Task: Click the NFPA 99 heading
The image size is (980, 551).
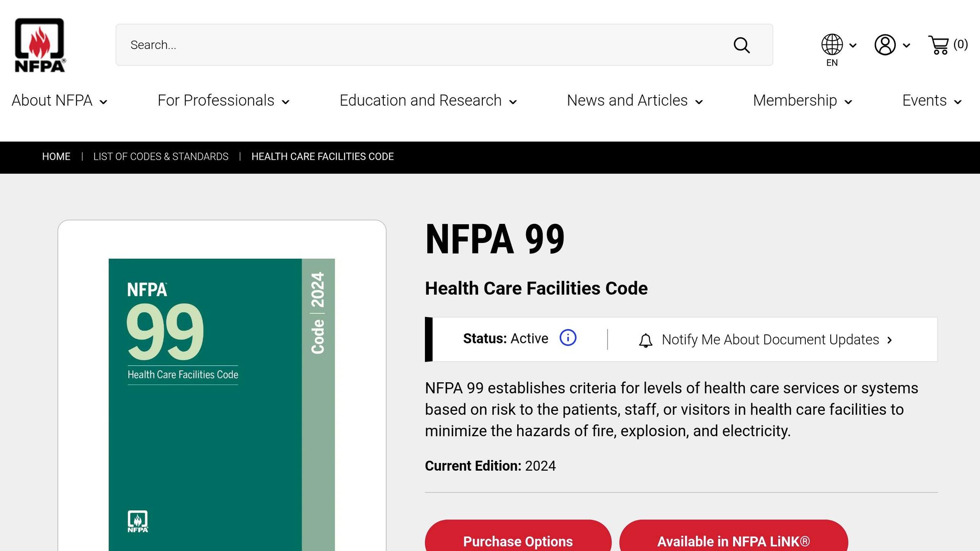Action: pyautogui.click(x=495, y=239)
